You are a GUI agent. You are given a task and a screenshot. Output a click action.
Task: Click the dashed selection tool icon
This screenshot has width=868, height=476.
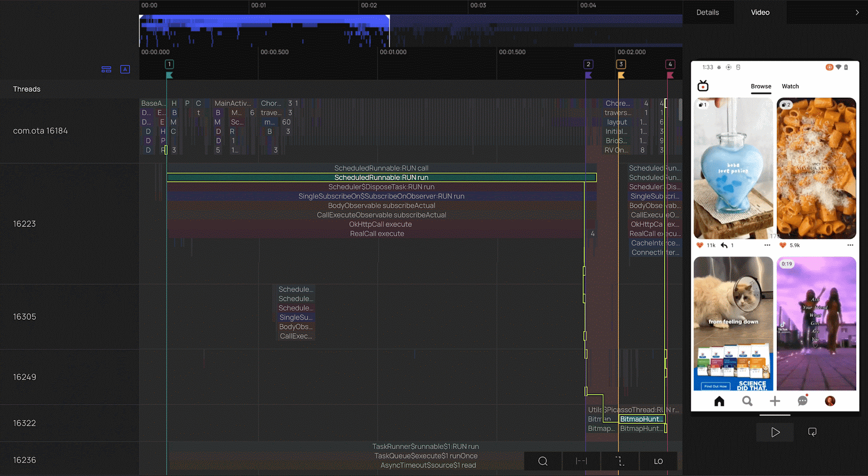(620, 461)
